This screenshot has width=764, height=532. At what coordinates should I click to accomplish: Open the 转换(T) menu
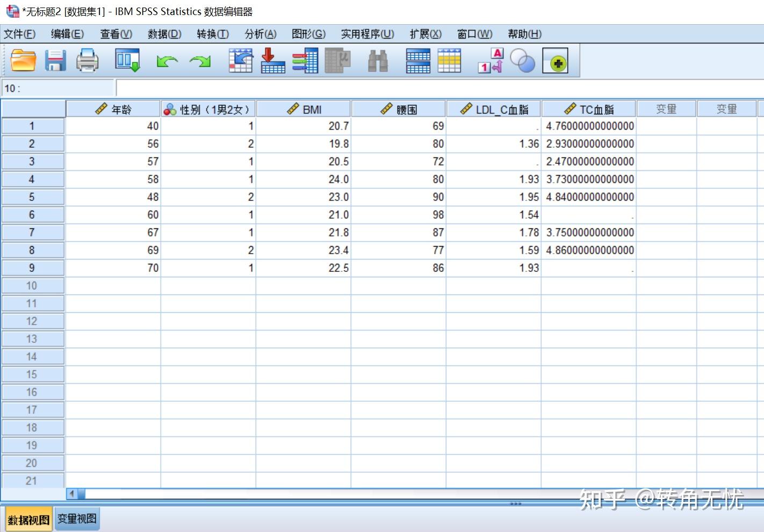point(213,34)
